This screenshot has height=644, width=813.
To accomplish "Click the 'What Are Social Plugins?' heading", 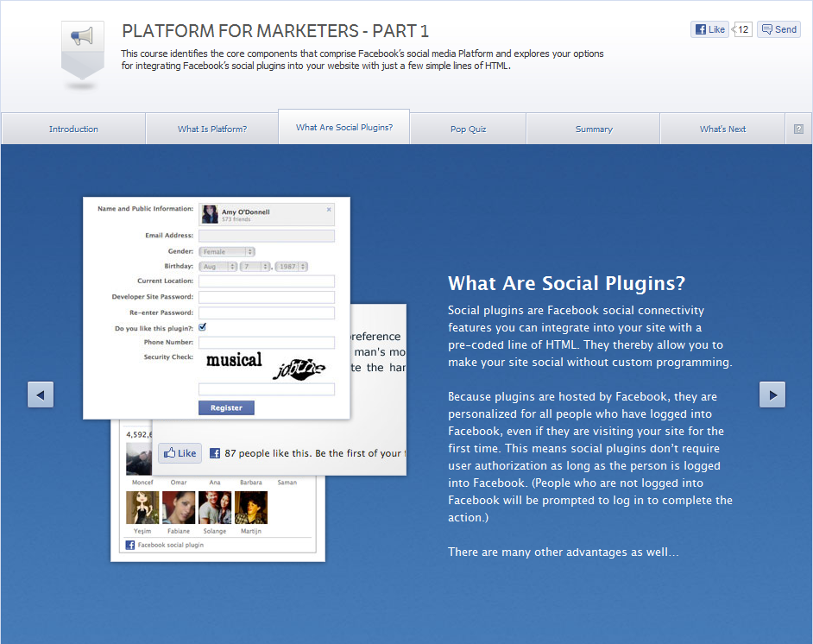I will click(567, 284).
